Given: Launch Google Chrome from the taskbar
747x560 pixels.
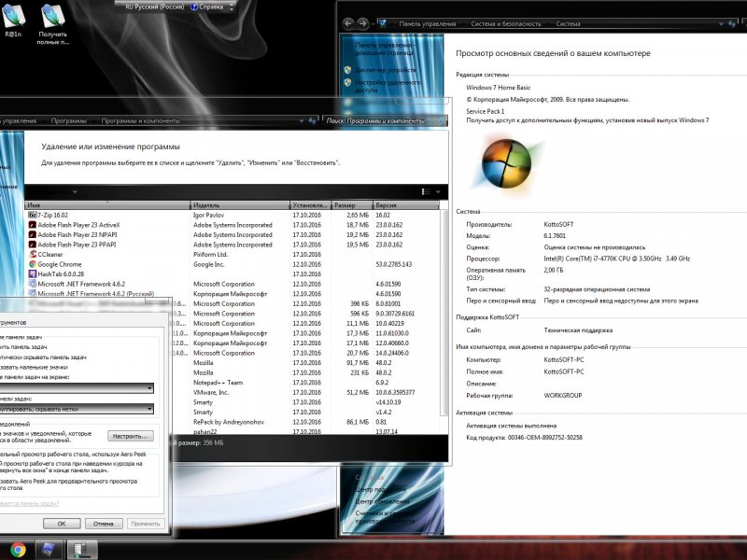Looking at the screenshot, I should coord(18,550).
